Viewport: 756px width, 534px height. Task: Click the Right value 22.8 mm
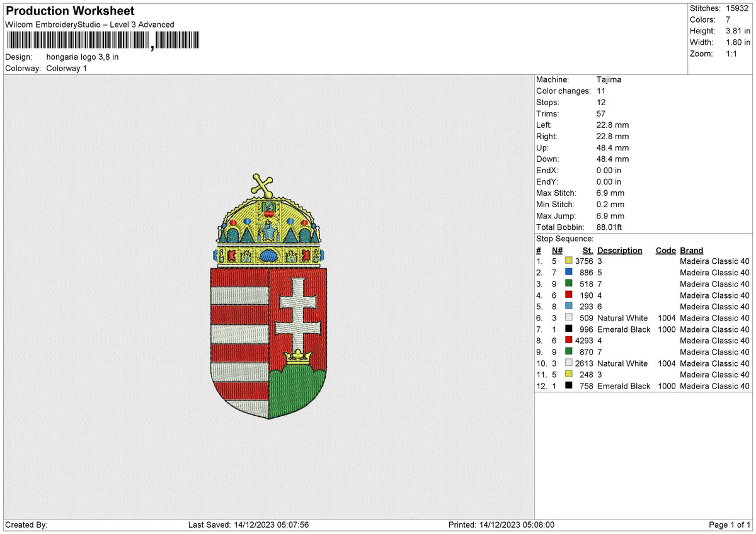[x=612, y=136]
